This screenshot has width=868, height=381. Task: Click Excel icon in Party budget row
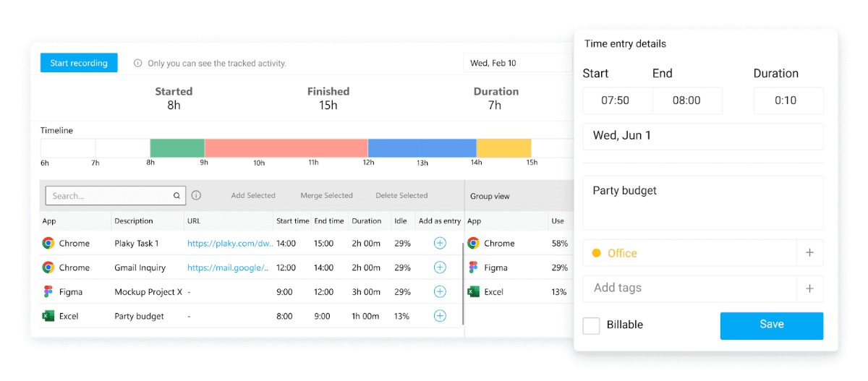click(x=48, y=316)
